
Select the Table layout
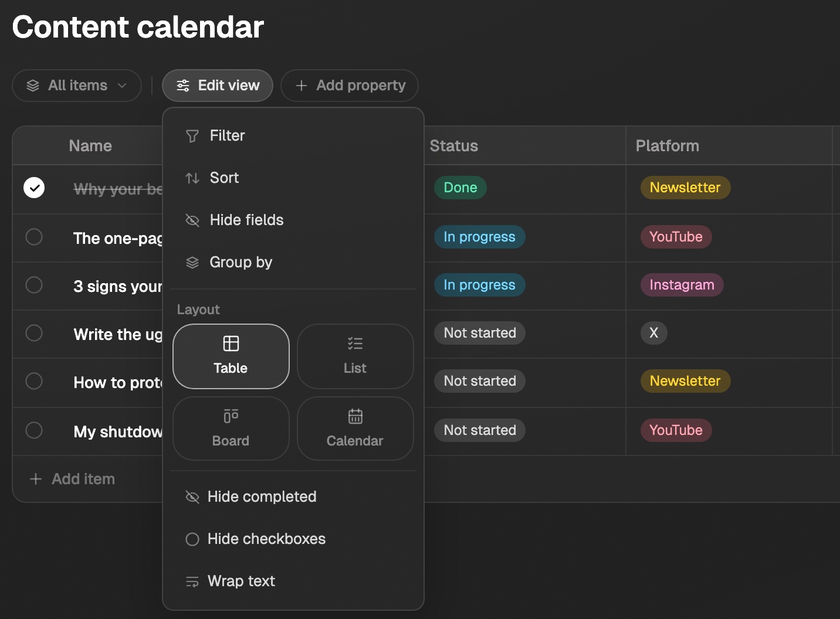tap(231, 356)
